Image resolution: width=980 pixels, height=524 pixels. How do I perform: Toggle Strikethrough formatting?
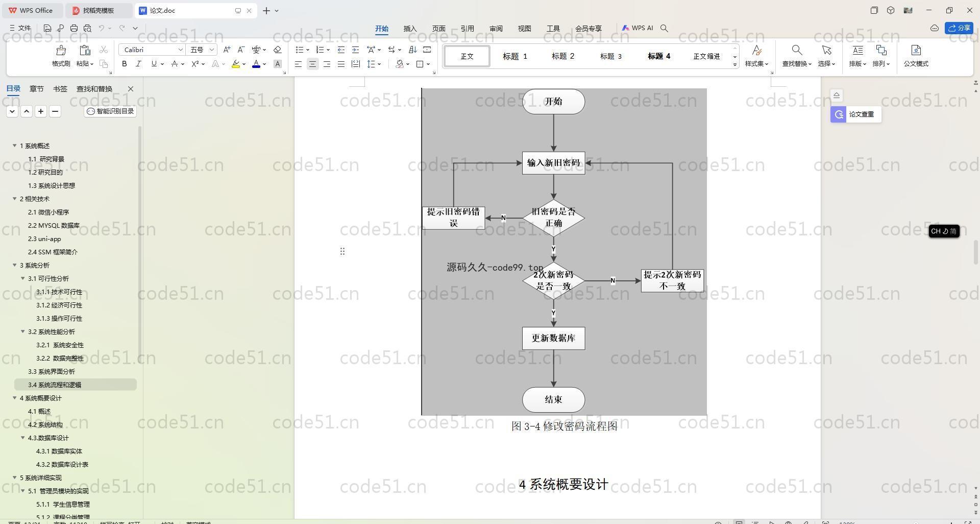(174, 64)
